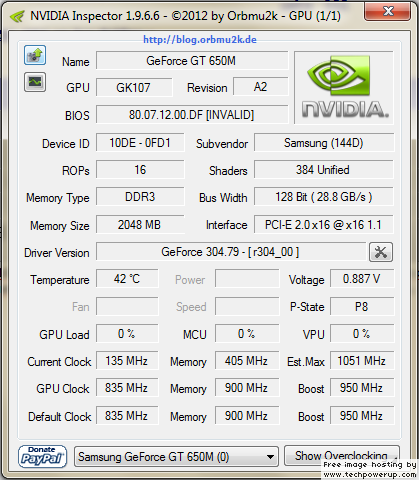Click the Bus Width field 128 Bit
This screenshot has height=480, width=419.
point(324,197)
